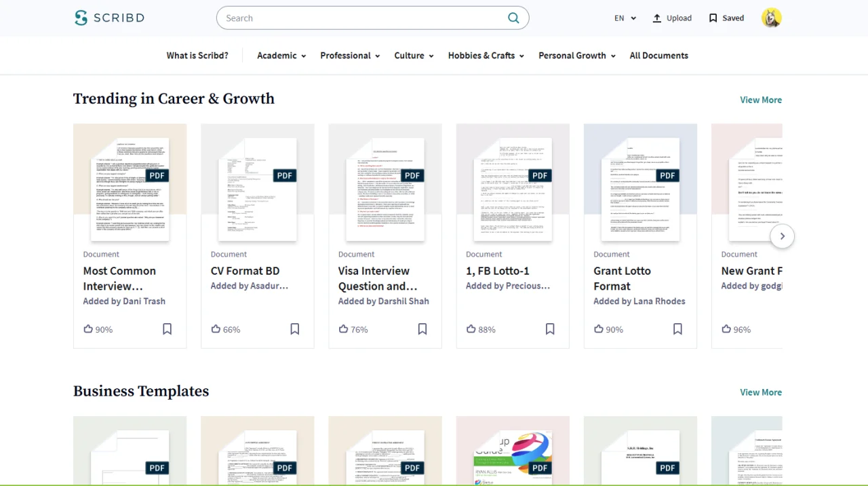
Task: Click PDF badge on 1, FB Lotto-1 thumbnail
Action: pos(540,176)
